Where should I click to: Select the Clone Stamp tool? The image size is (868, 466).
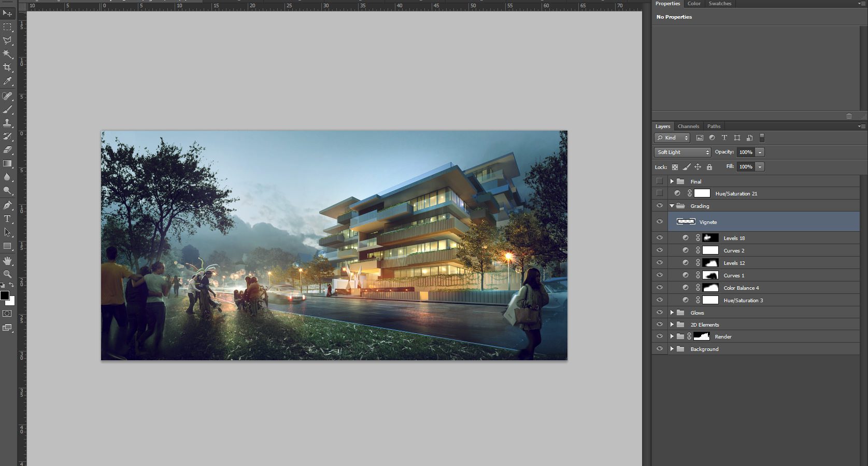7,123
